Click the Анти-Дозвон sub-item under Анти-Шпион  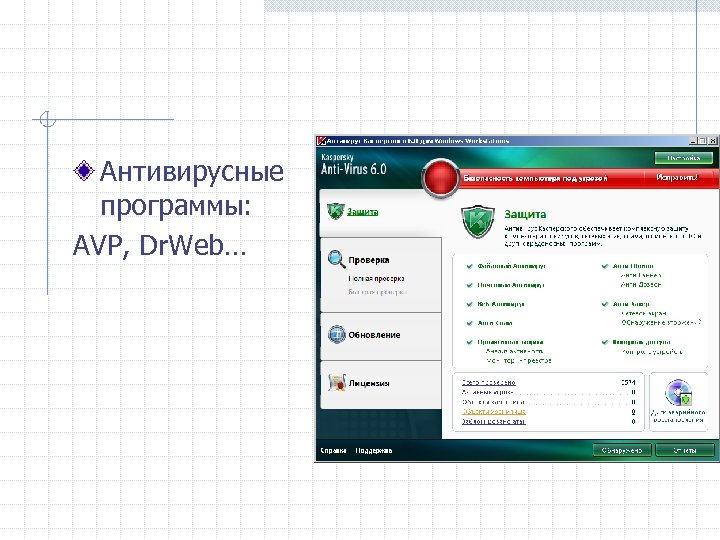[x=641, y=285]
